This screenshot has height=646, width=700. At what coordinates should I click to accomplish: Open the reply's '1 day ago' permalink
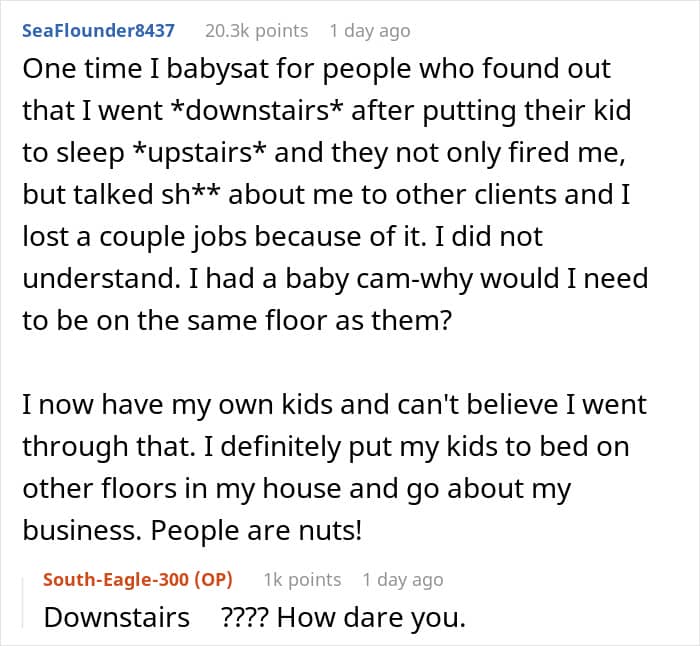click(403, 579)
